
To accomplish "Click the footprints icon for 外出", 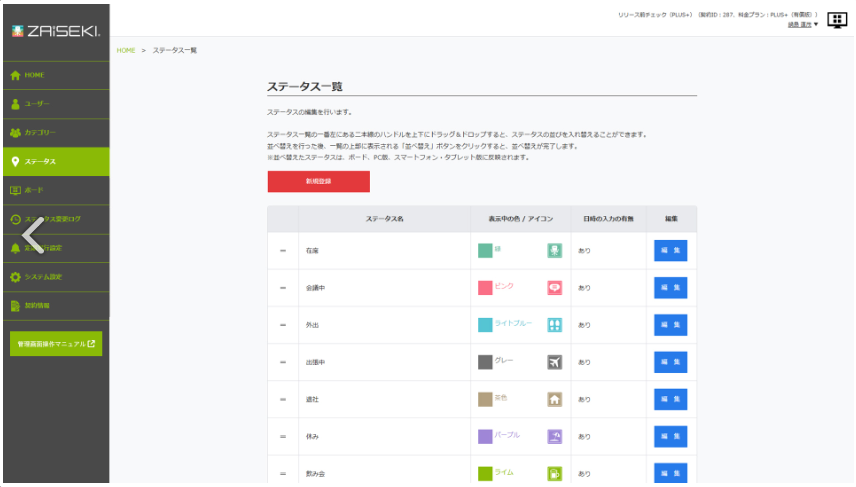I will tap(554, 325).
